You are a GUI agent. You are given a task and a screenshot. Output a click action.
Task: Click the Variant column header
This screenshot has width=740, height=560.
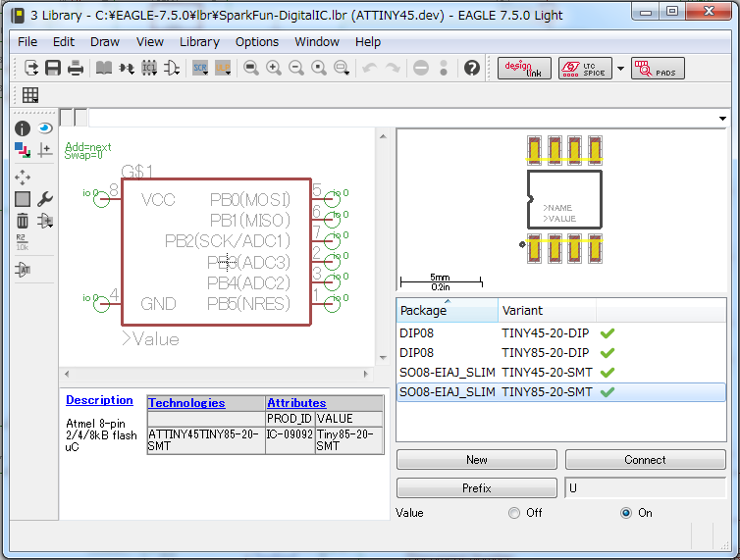tap(547, 311)
